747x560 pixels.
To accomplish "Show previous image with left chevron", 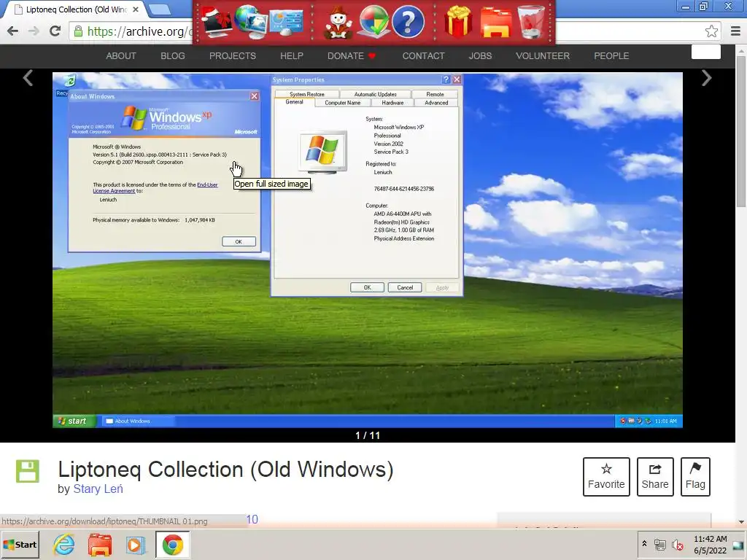I will (28, 78).
